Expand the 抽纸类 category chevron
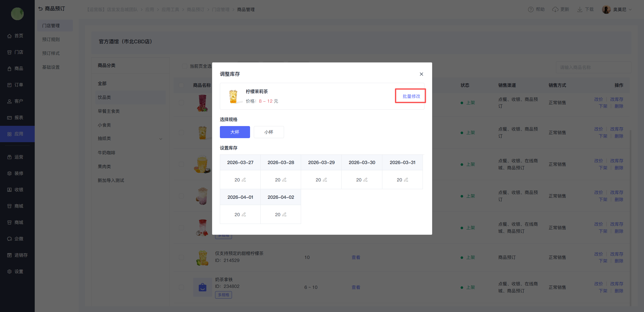This screenshot has width=644, height=312. point(161,139)
